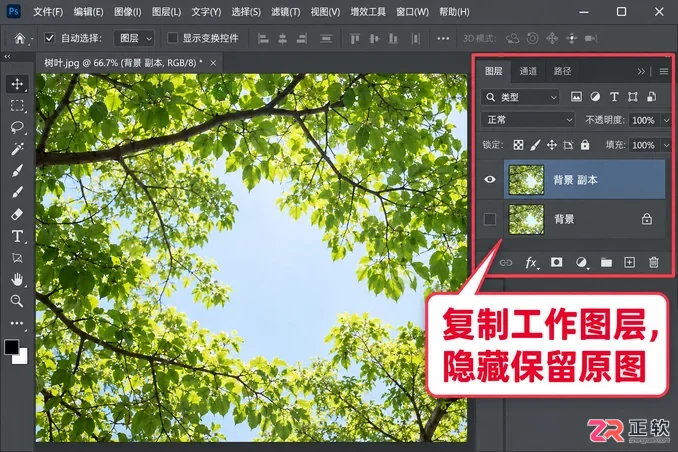This screenshot has height=452, width=678.
Task: Open the 图层 auto-select dropdown
Action: click(x=134, y=38)
